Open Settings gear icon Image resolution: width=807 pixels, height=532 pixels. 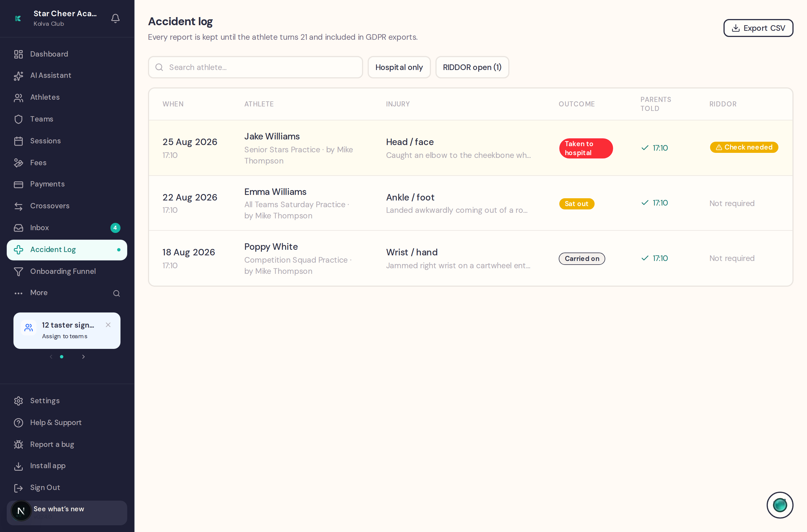click(x=18, y=401)
